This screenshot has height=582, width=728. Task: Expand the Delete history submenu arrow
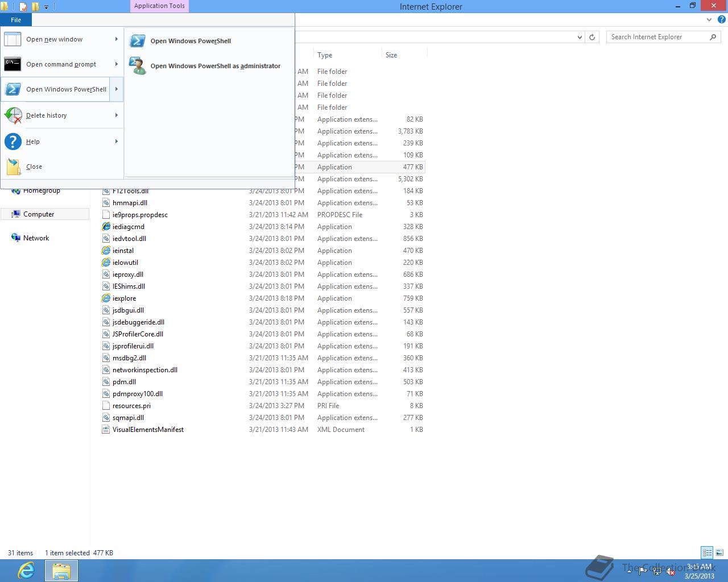116,115
